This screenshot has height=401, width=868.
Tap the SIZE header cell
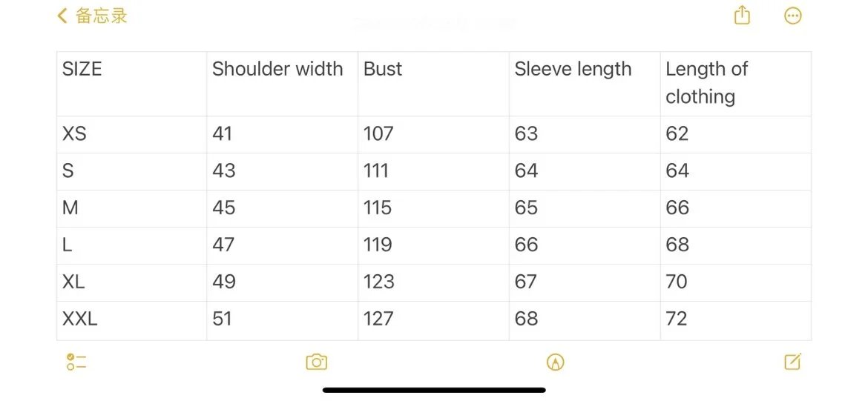click(x=132, y=83)
